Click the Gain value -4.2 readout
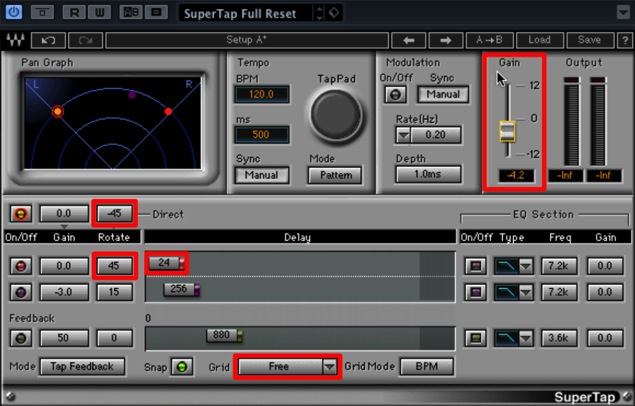This screenshot has width=635, height=406. click(x=516, y=176)
